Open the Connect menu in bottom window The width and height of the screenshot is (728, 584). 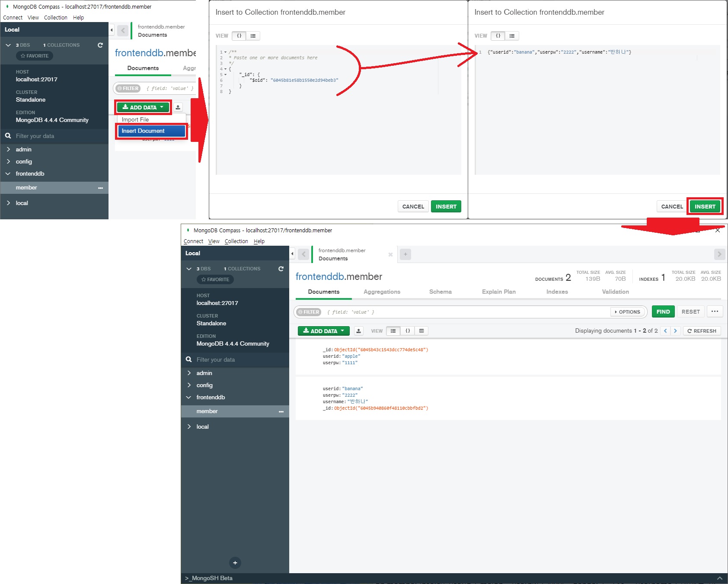193,241
